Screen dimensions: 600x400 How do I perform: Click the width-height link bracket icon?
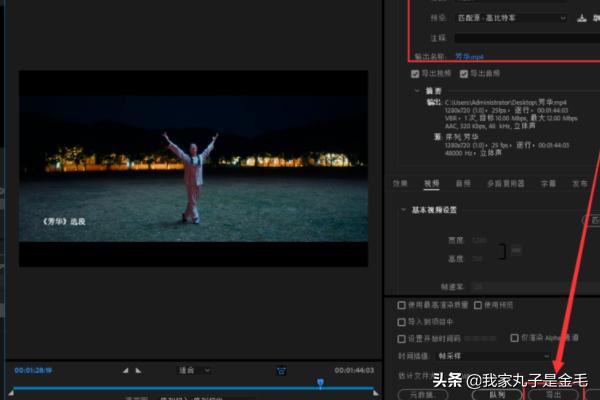pyautogui.click(x=503, y=250)
